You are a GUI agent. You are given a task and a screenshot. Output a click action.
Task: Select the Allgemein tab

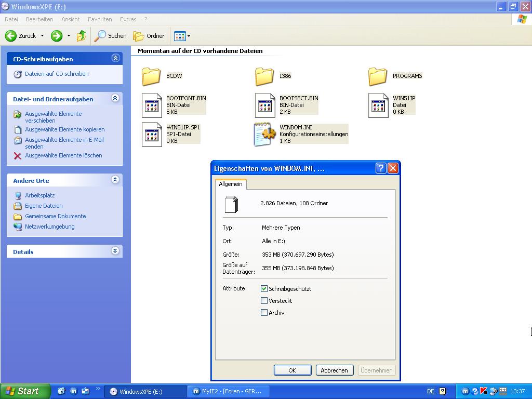click(231, 184)
